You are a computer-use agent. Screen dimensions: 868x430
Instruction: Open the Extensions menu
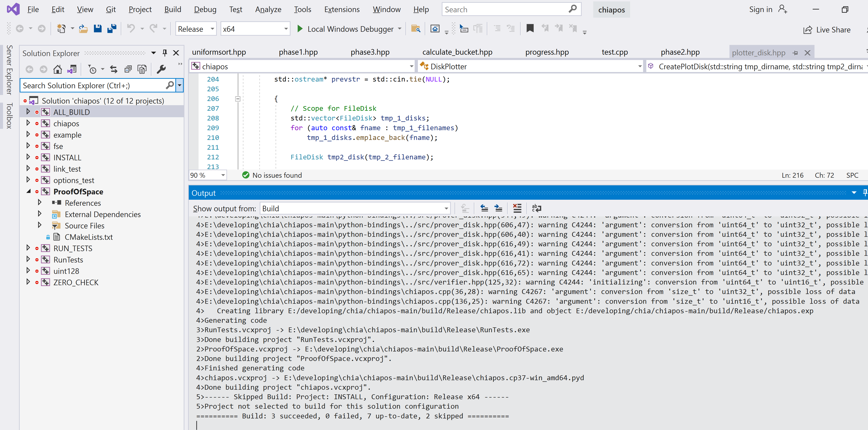pyautogui.click(x=342, y=9)
